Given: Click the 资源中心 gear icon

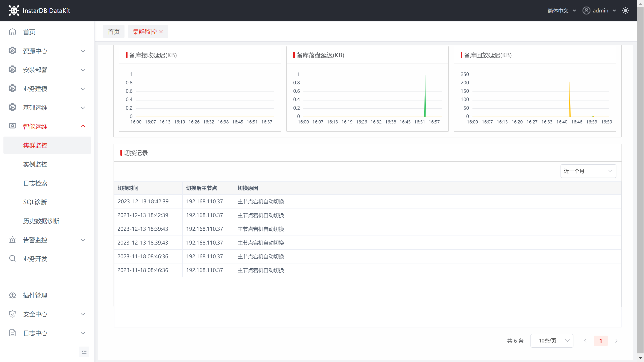Looking at the screenshot, I should pyautogui.click(x=12, y=51).
